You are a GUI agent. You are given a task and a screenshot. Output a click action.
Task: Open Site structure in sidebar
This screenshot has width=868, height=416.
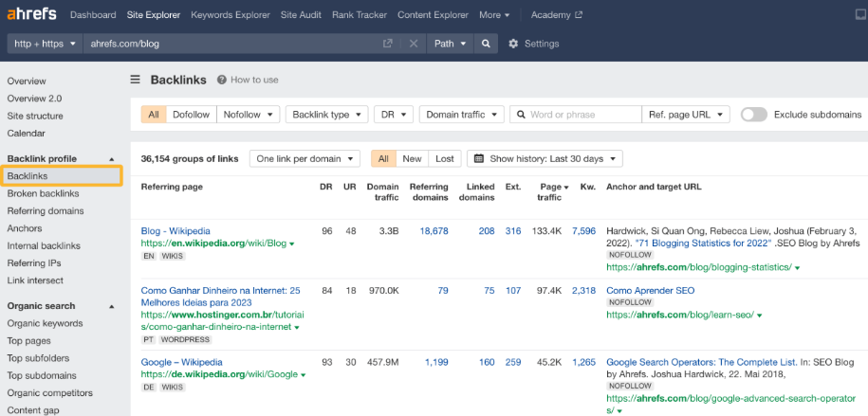pos(35,117)
